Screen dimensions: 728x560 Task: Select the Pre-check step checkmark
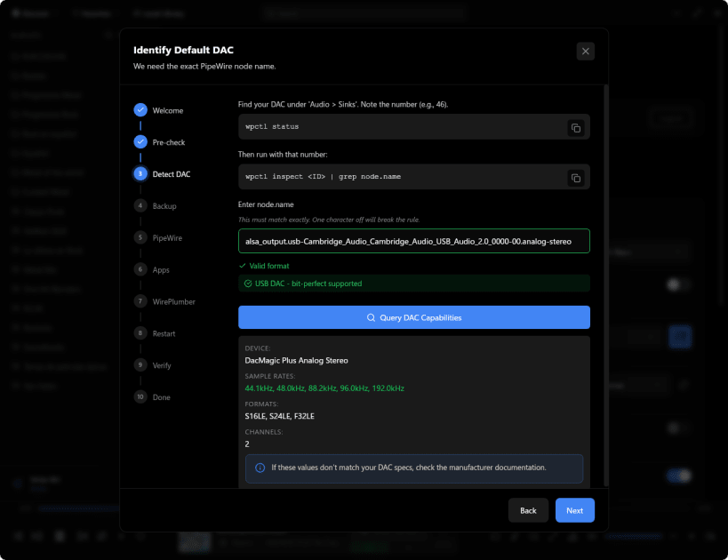(140, 141)
